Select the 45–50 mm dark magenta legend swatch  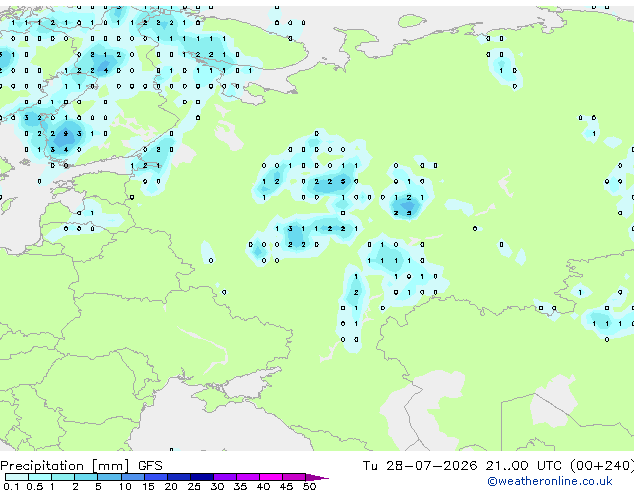(x=294, y=477)
